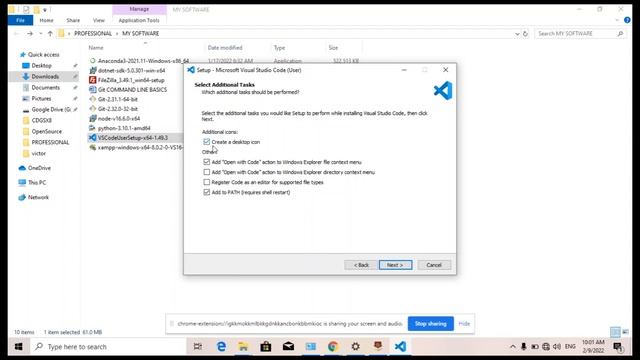This screenshot has width=640, height=360.
Task: Open the File menu in File Explorer
Action: point(20,20)
